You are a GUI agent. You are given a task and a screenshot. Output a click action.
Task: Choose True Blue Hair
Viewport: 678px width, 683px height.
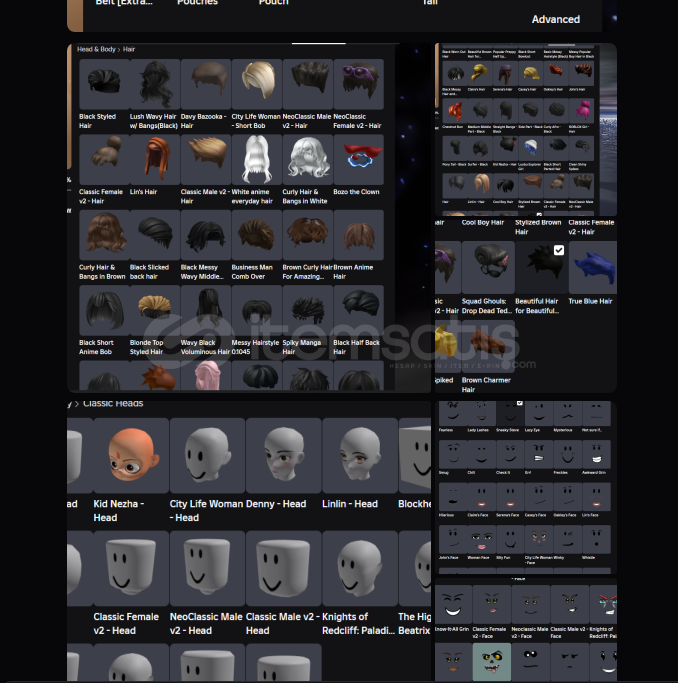tap(593, 267)
